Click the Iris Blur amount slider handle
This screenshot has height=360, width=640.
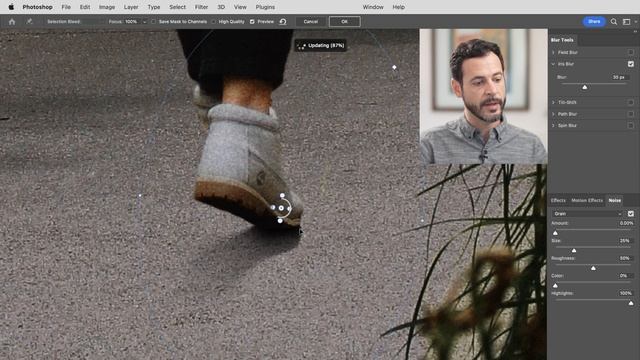[584, 87]
